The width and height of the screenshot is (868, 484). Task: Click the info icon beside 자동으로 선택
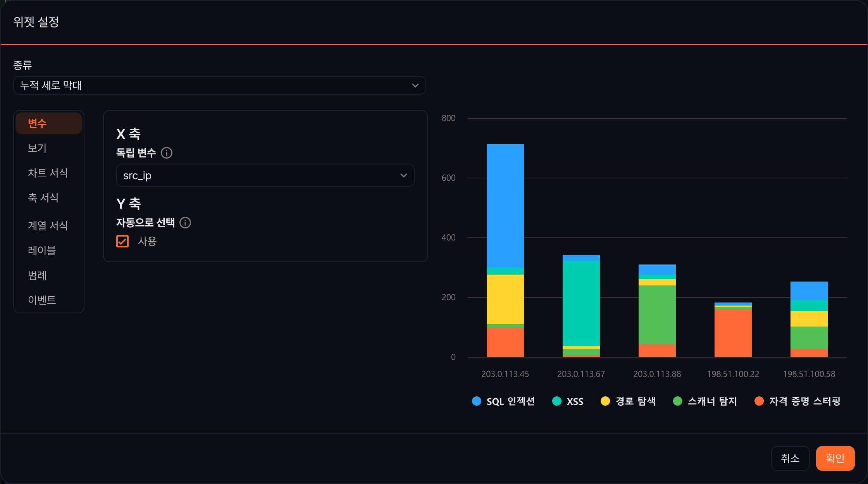(185, 223)
